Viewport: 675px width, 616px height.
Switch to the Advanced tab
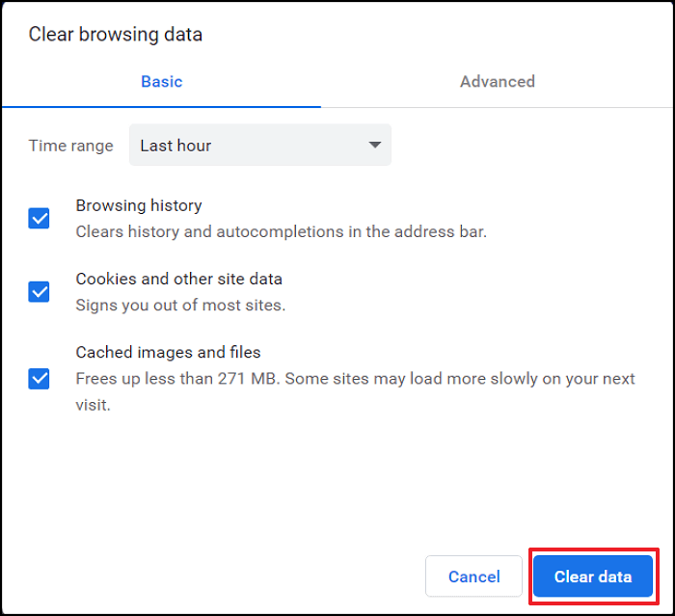(498, 81)
